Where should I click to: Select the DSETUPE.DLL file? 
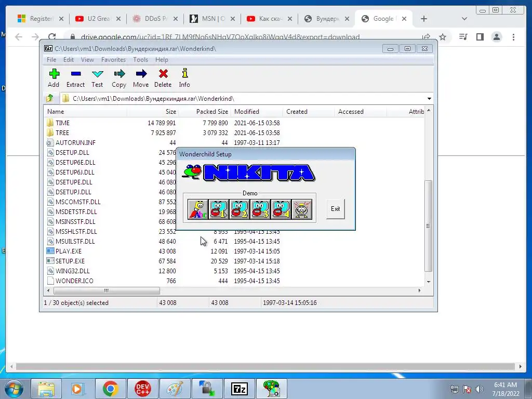point(74,182)
